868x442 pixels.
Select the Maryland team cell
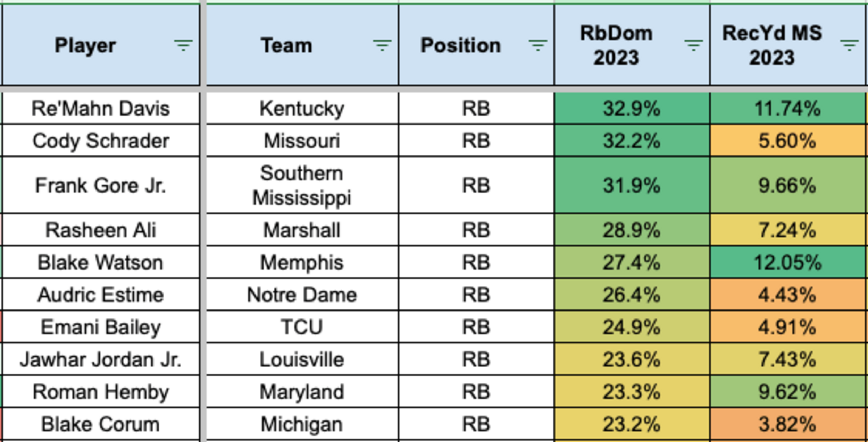click(302, 392)
